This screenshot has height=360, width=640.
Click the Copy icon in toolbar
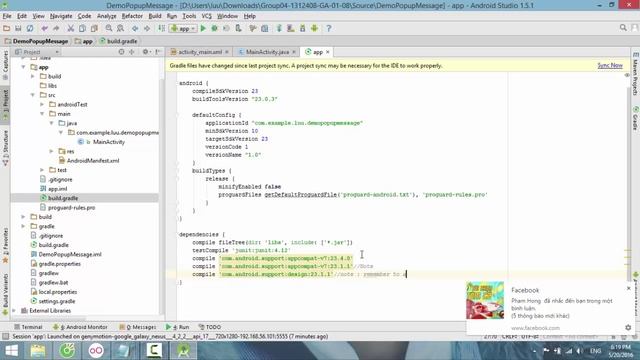tap(82, 28)
